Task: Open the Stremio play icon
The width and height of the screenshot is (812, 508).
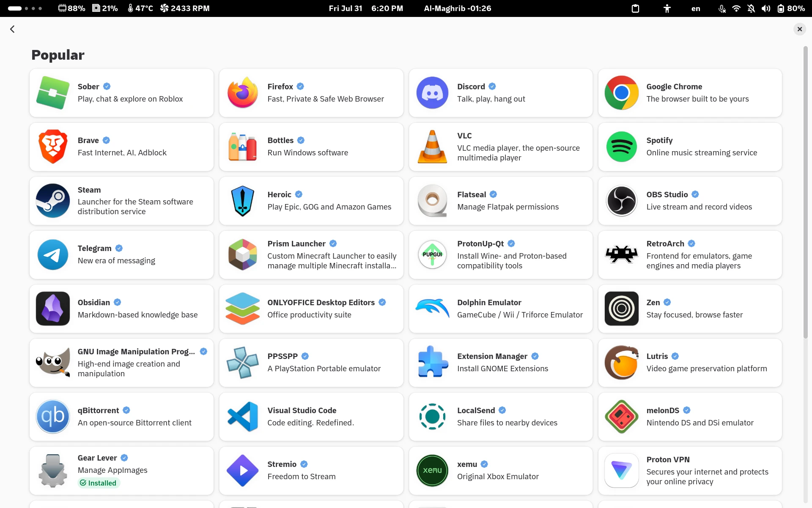Action: pos(243,471)
